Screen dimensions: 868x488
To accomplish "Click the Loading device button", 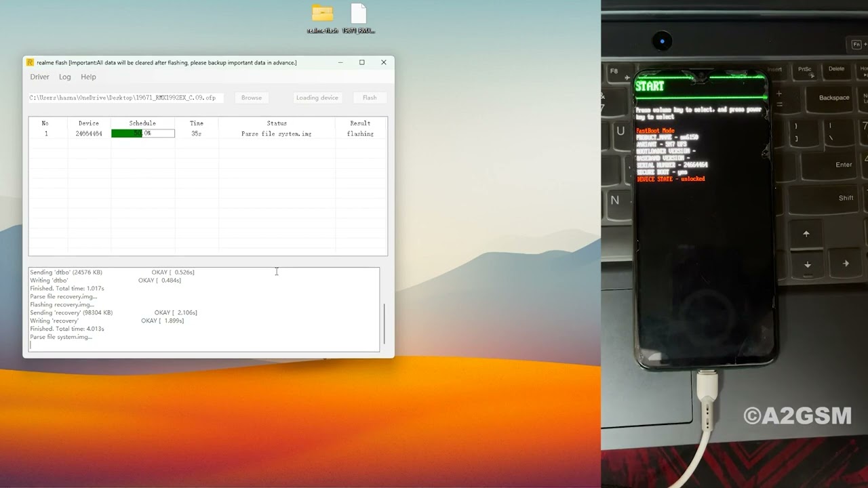I will pos(317,98).
